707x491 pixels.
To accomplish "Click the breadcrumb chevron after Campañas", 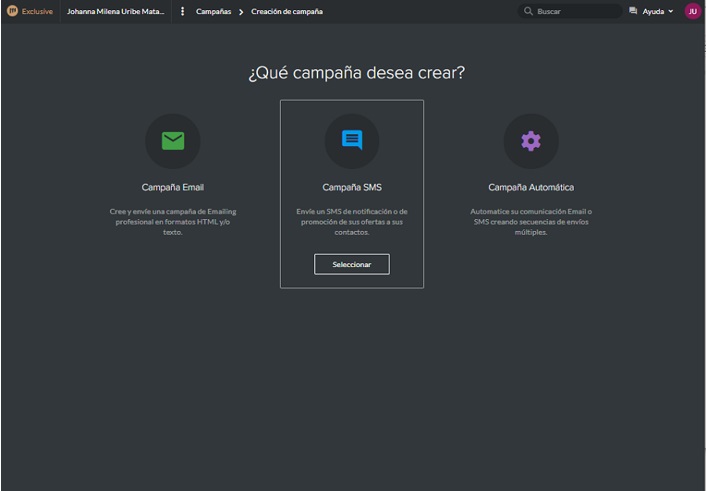I will (x=241, y=11).
